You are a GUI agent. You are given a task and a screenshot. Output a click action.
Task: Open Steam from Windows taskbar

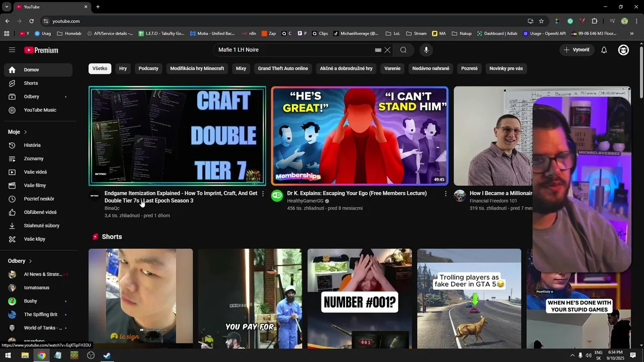tap(107, 355)
